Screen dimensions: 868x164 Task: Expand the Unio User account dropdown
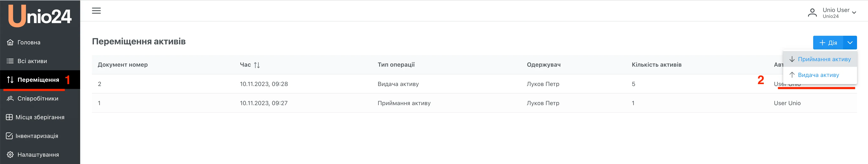pyautogui.click(x=854, y=13)
